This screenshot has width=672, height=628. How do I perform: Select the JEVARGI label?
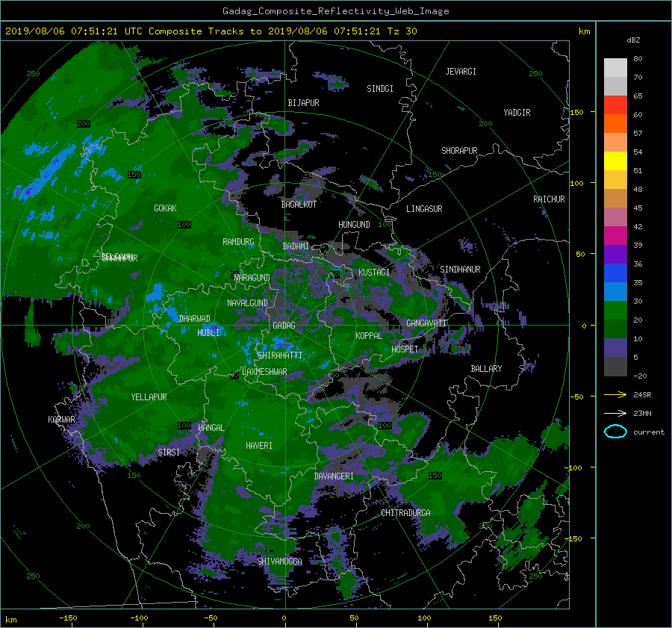pos(461,72)
